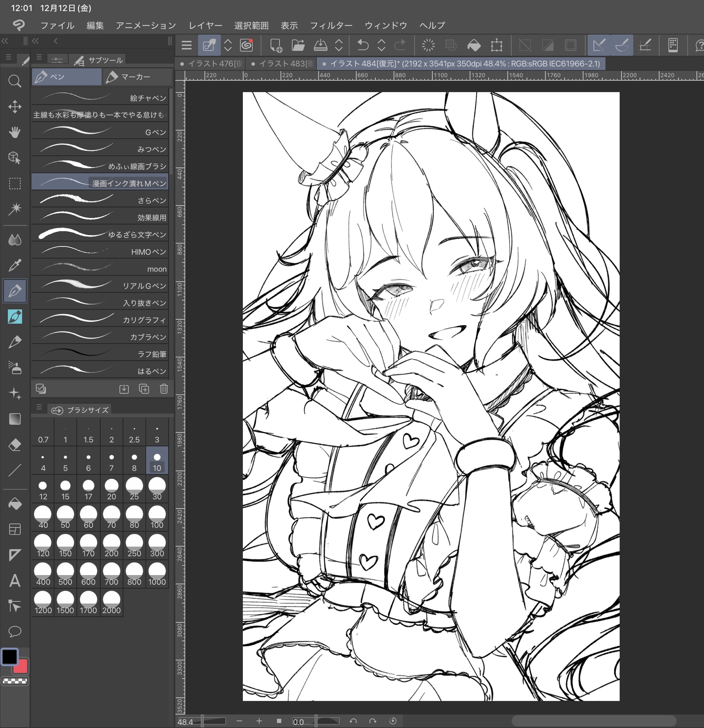
Task: Click the Undo arrow in the command bar
Action: 363,45
